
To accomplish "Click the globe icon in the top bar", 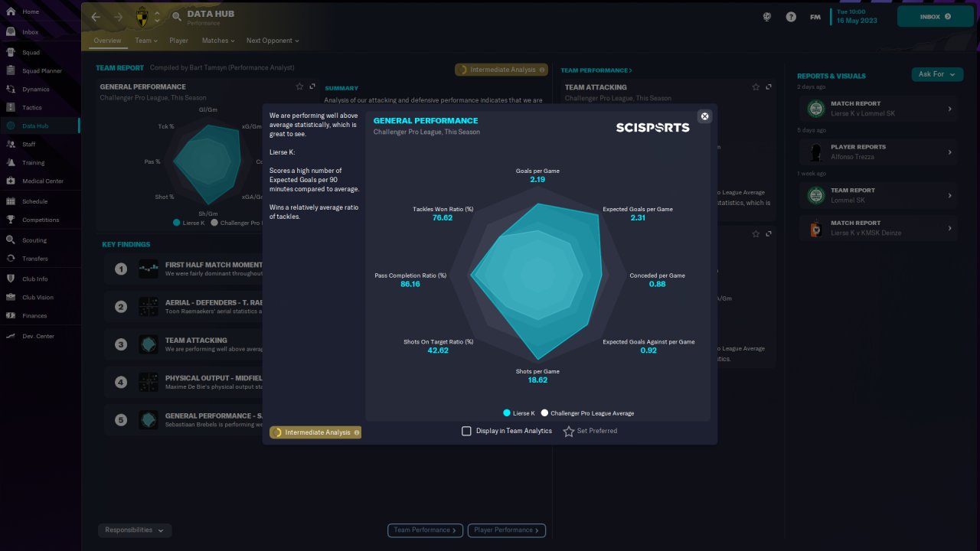I will pos(766,17).
